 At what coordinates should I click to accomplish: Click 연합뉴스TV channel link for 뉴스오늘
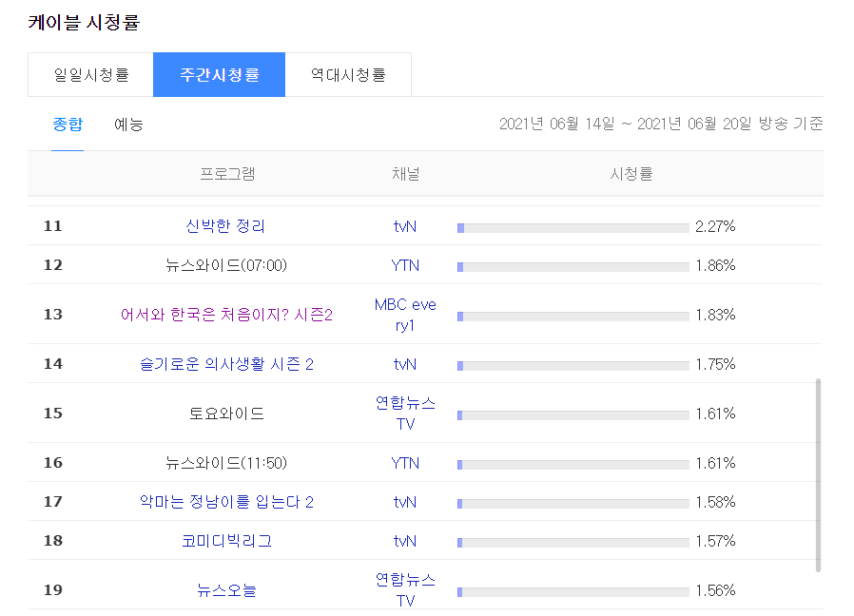pos(405,590)
